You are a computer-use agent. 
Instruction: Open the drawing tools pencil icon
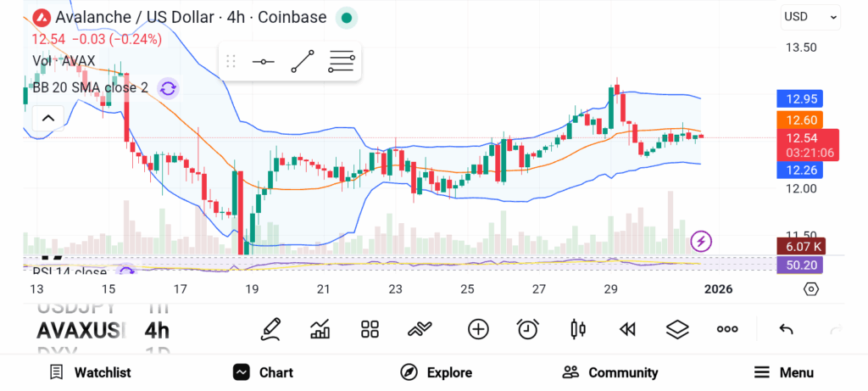click(271, 329)
